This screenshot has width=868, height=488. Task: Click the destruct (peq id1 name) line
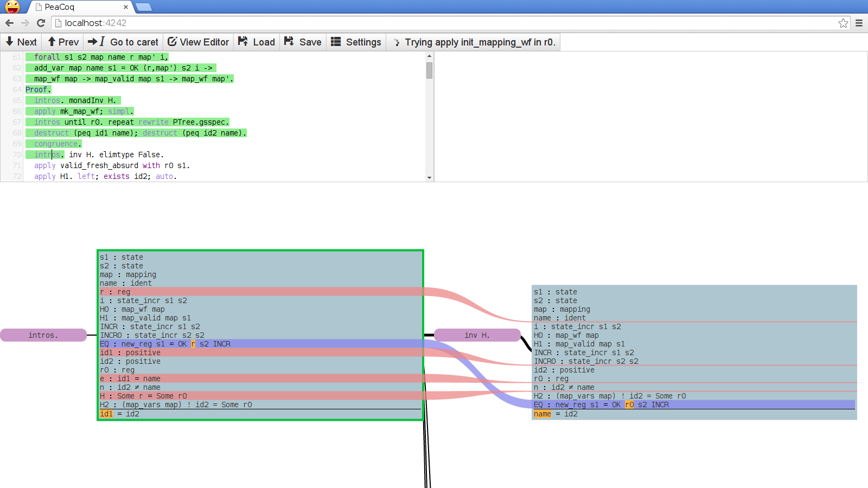tap(140, 133)
